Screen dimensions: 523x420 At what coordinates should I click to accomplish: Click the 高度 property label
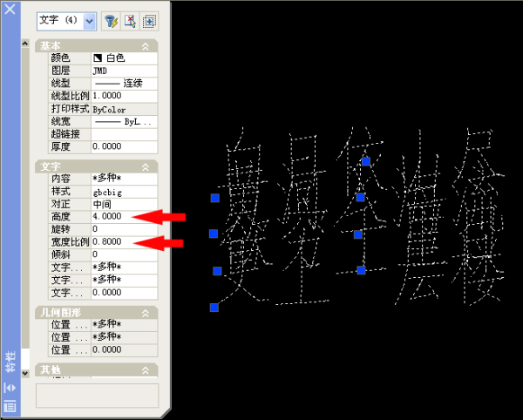click(60, 217)
